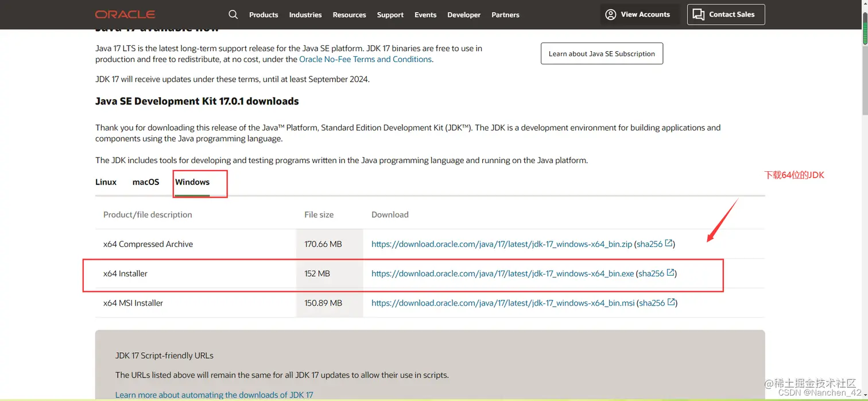This screenshot has height=401, width=868.
Task: Open the external link icon after the msi sha256
Action: [x=671, y=303]
